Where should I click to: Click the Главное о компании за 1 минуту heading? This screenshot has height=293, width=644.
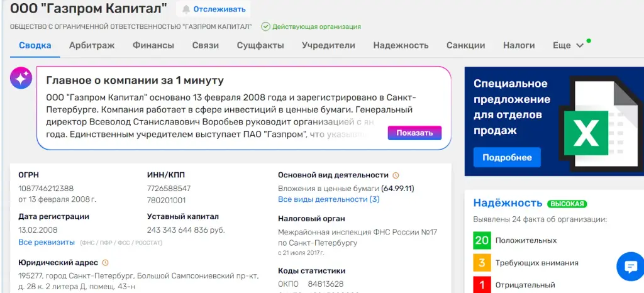pos(135,80)
